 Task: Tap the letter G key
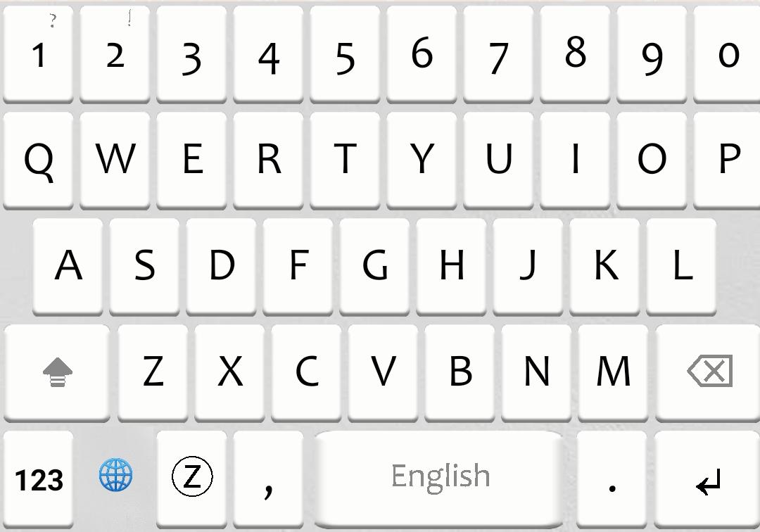374,265
